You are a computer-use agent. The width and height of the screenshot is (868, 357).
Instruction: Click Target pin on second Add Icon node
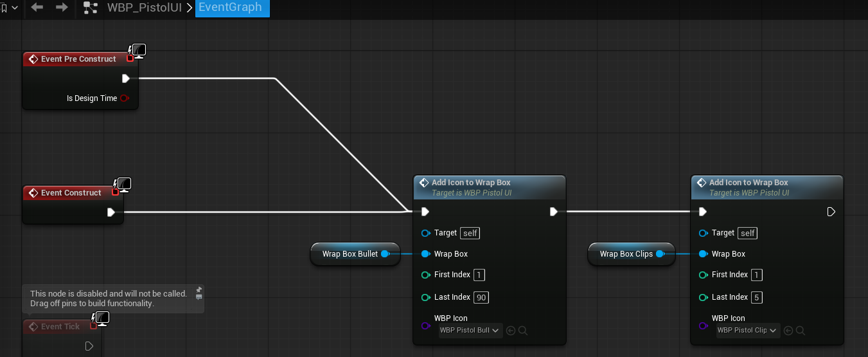click(703, 233)
